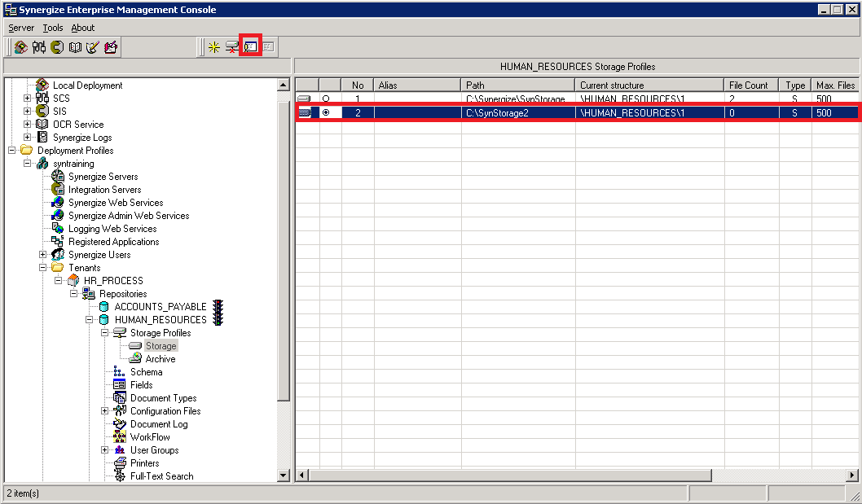Click the Current structure column header
Screen dimensions: 862x504
tap(650, 85)
